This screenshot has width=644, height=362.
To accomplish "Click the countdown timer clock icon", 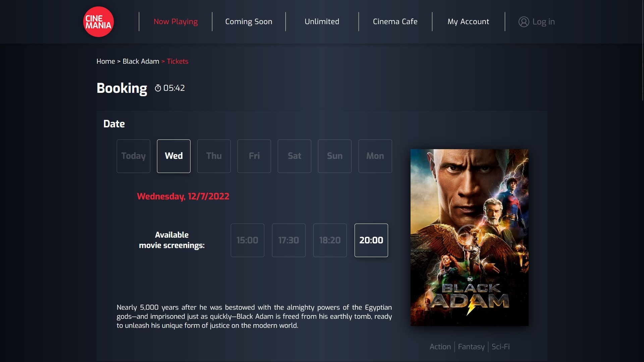I will [x=159, y=88].
